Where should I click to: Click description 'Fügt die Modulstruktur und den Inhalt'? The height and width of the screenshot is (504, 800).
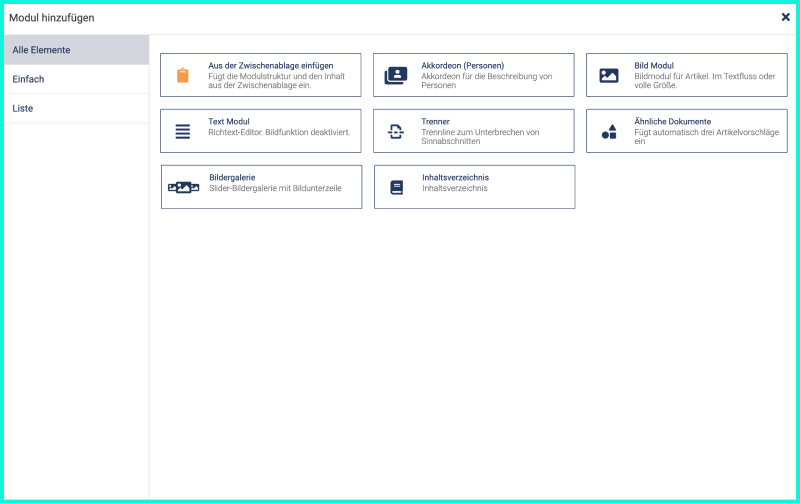(277, 77)
